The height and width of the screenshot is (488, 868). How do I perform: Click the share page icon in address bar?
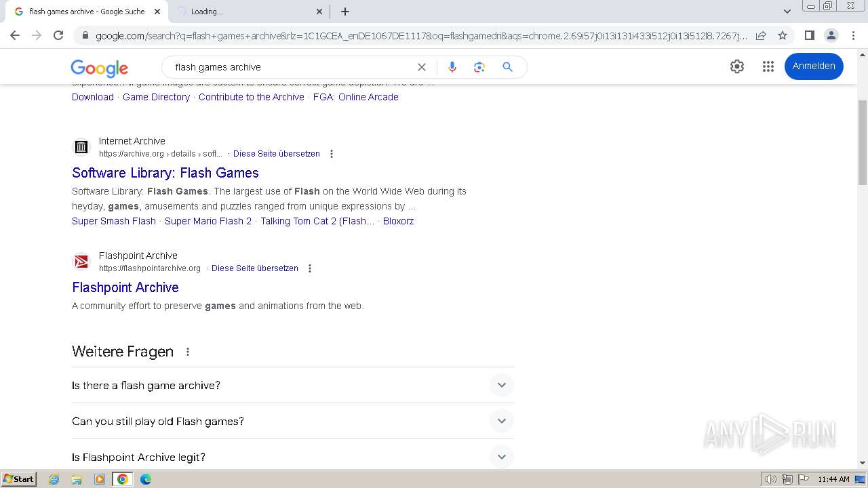click(761, 35)
